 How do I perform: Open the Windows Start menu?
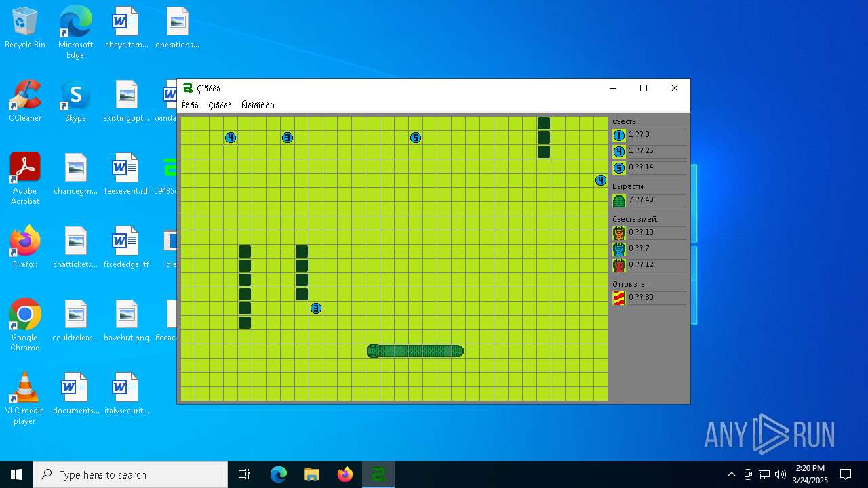pyautogui.click(x=16, y=474)
